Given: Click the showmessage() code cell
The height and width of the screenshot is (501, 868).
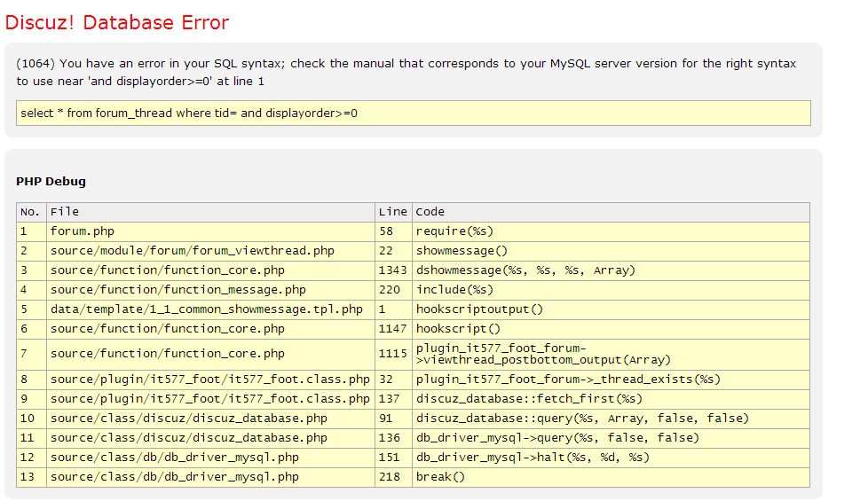Looking at the screenshot, I should [611, 250].
